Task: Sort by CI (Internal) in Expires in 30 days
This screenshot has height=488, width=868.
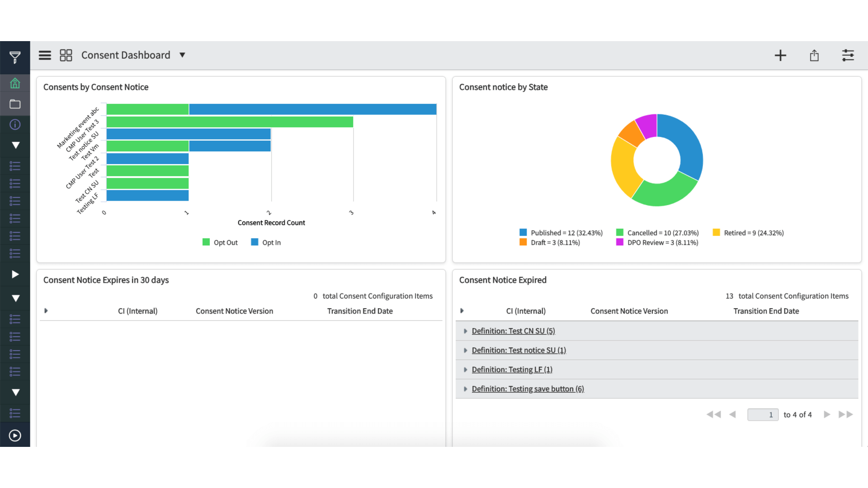Action: coord(137,311)
